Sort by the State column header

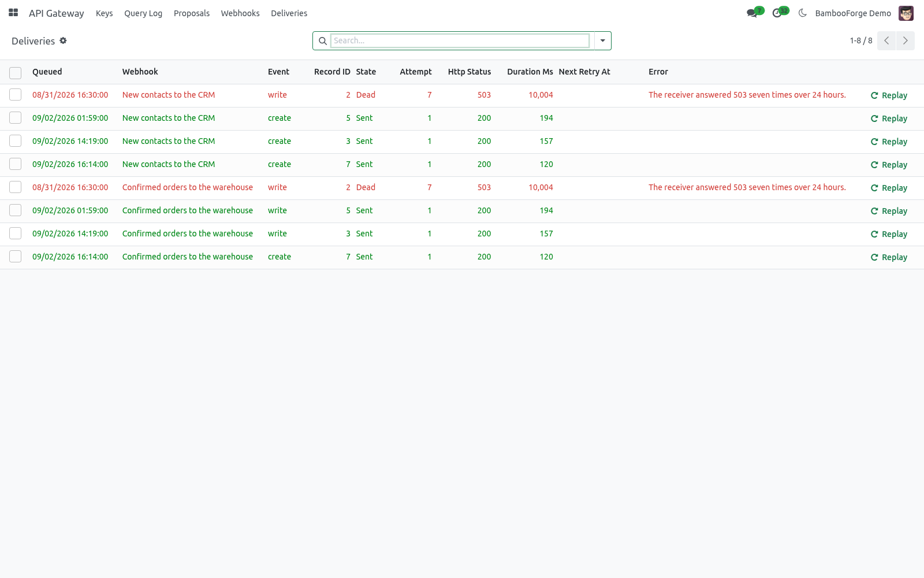point(366,72)
